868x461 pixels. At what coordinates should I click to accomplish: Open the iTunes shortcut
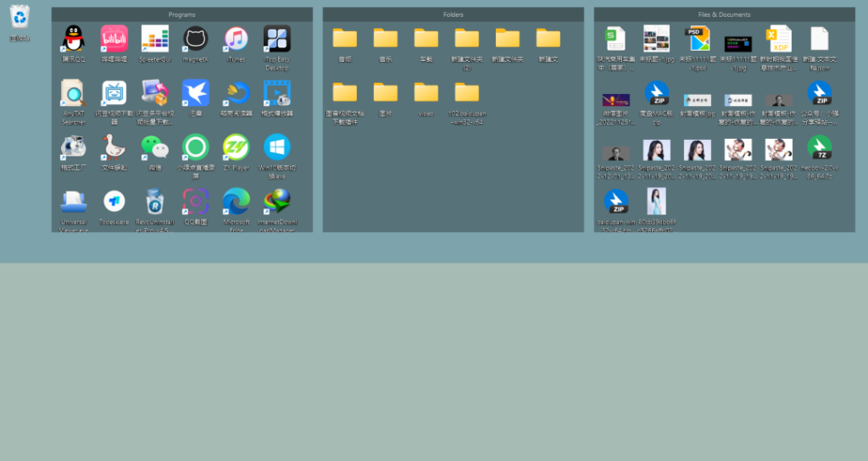(236, 39)
